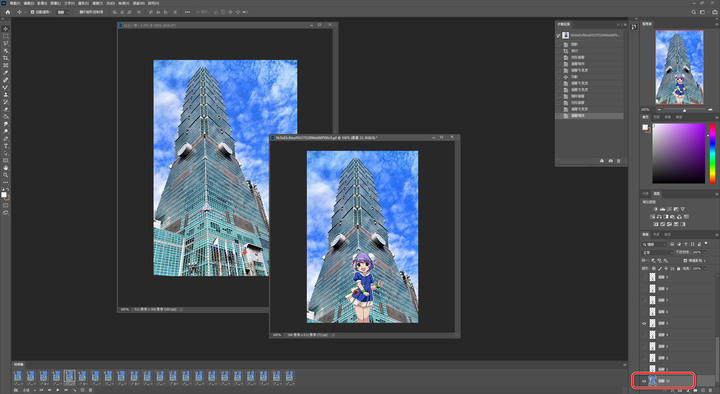Viewport: 720px width, 394px height.
Task: Open the Layers panel menu
Action: (716, 235)
